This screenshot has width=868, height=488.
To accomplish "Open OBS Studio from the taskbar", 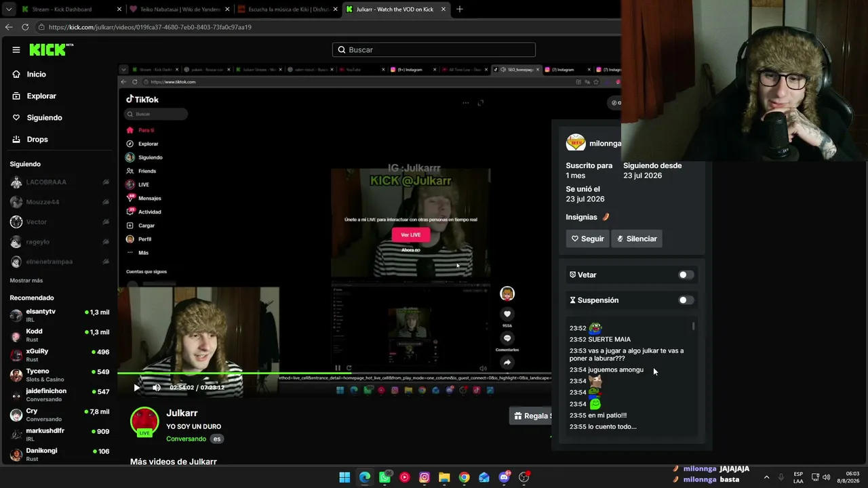I will click(x=524, y=477).
